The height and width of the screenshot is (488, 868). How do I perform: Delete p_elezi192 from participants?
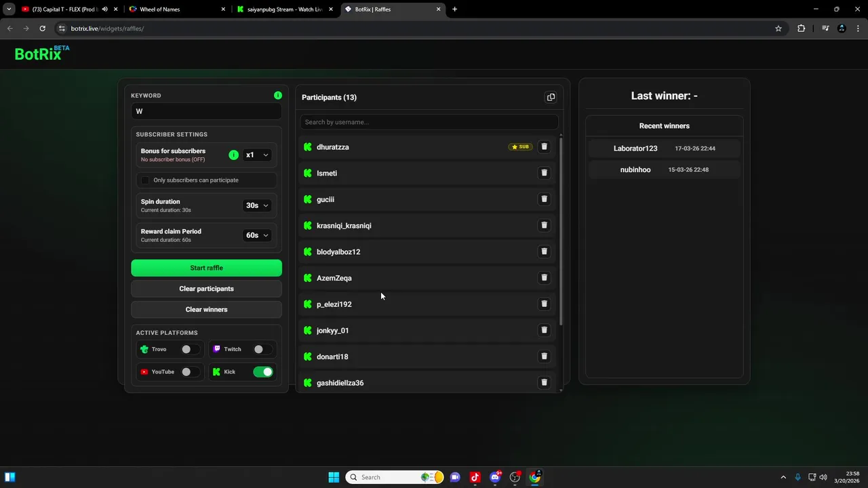click(x=544, y=304)
